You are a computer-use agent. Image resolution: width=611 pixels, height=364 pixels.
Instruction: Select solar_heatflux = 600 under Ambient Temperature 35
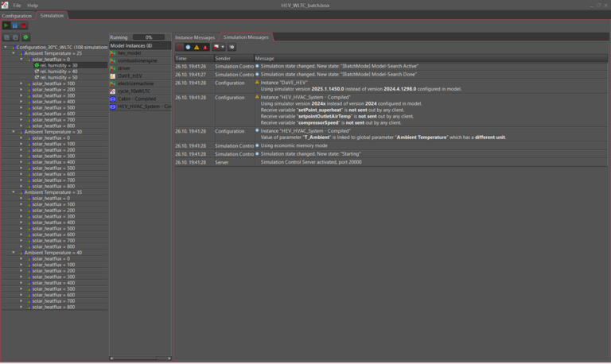coord(53,234)
